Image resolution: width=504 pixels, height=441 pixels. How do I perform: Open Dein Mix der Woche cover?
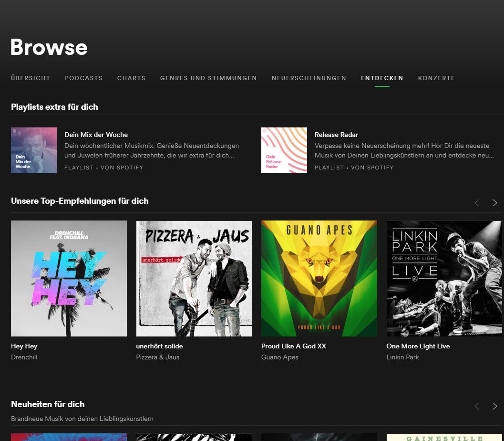(x=34, y=150)
